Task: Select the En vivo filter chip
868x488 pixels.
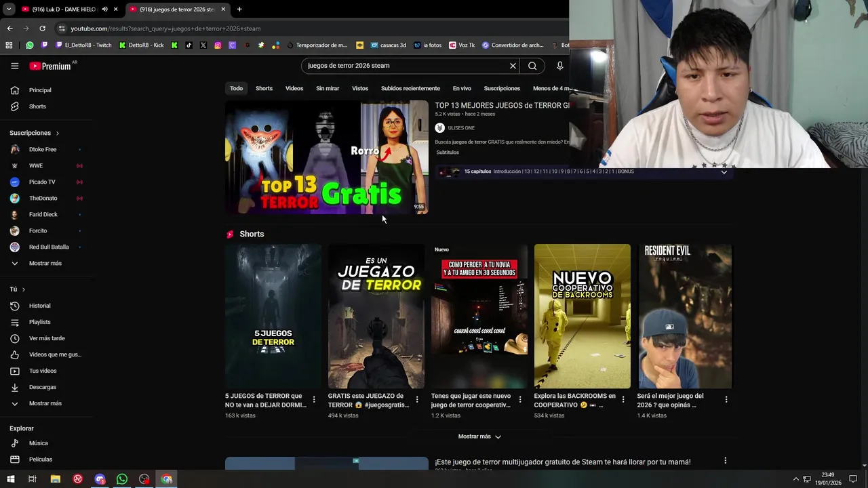Action: coord(462,89)
